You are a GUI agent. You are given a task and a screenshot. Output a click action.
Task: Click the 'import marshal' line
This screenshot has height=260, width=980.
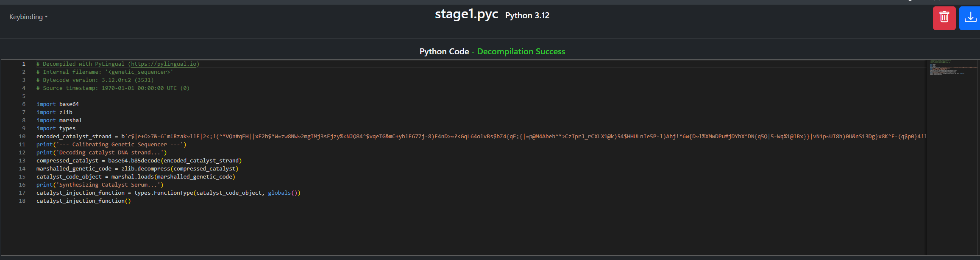[59, 120]
